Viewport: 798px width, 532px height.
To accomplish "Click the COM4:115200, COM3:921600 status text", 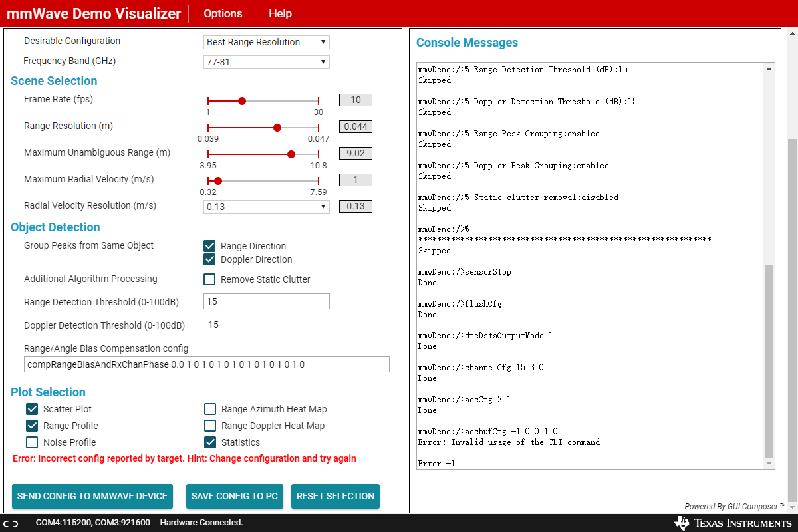I will 93,523.
